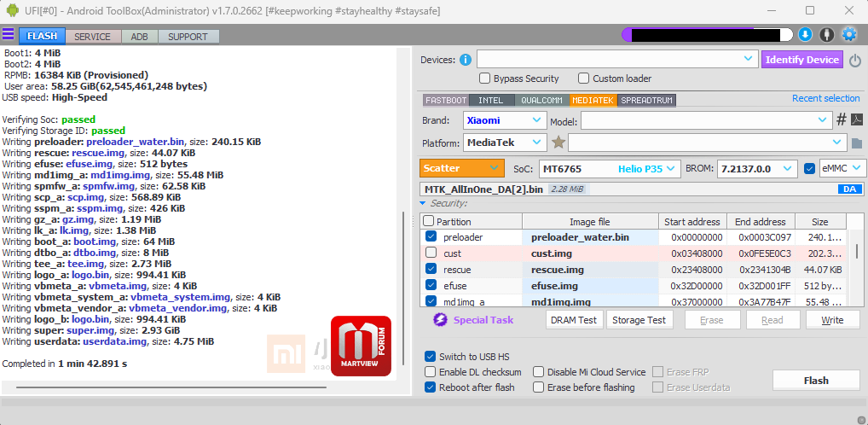Switch to the SERVICE tab
This screenshot has height=425, width=868.
pos(92,37)
